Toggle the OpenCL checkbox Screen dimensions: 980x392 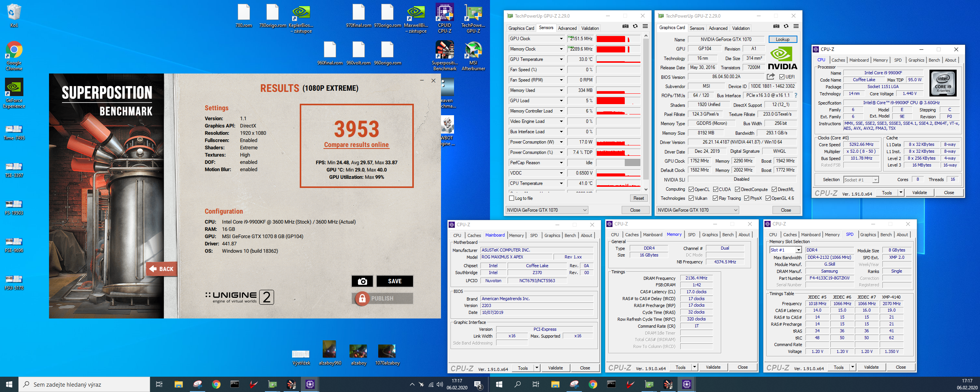tap(691, 189)
